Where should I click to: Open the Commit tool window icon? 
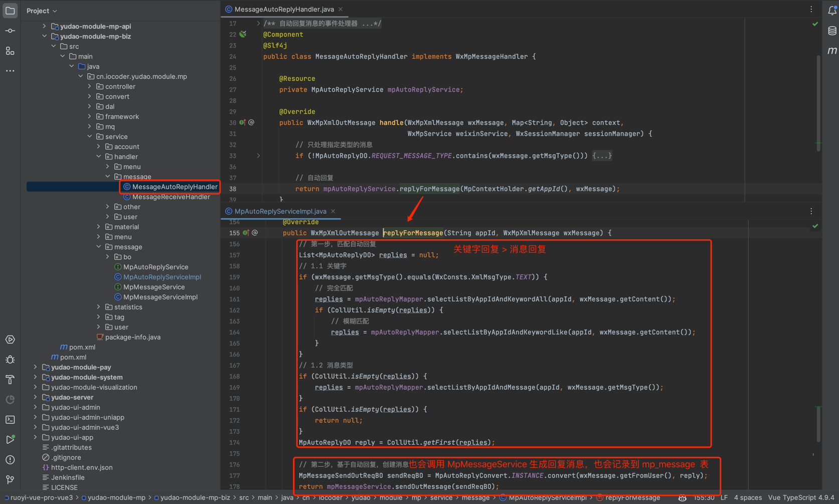tap(10, 31)
